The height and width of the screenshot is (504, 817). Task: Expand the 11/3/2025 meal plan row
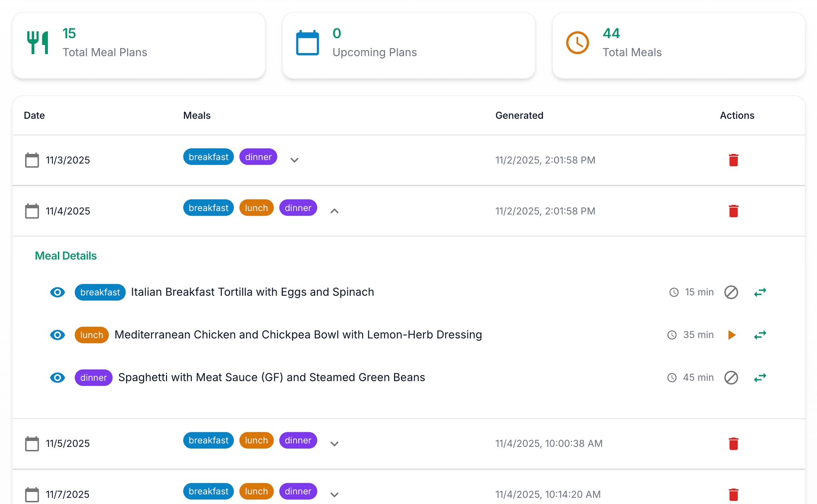pyautogui.click(x=294, y=160)
